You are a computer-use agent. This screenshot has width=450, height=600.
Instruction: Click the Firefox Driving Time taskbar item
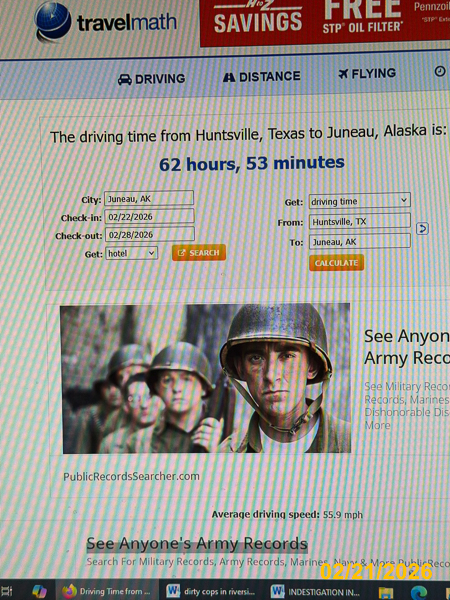[x=107, y=591]
